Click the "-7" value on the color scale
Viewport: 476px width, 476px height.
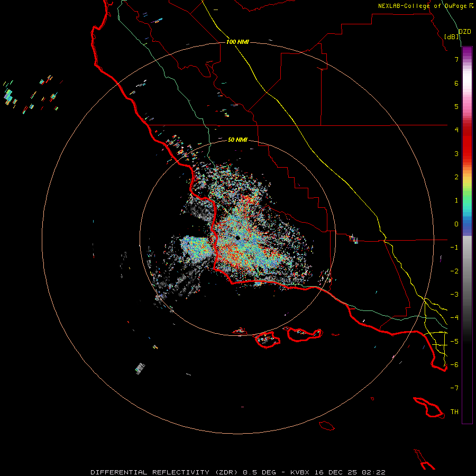(x=454, y=388)
